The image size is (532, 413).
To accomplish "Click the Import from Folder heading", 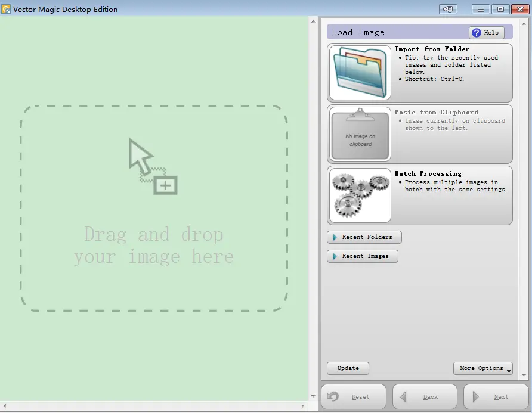I will pyautogui.click(x=432, y=49).
